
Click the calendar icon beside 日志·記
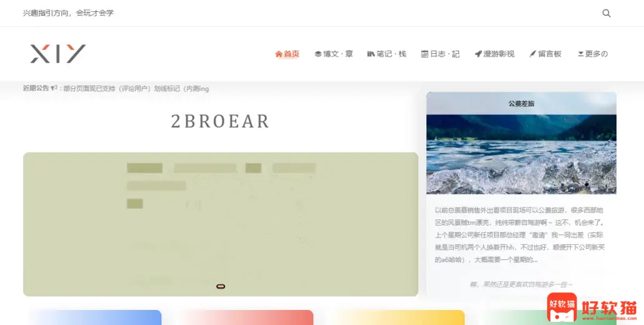425,54
